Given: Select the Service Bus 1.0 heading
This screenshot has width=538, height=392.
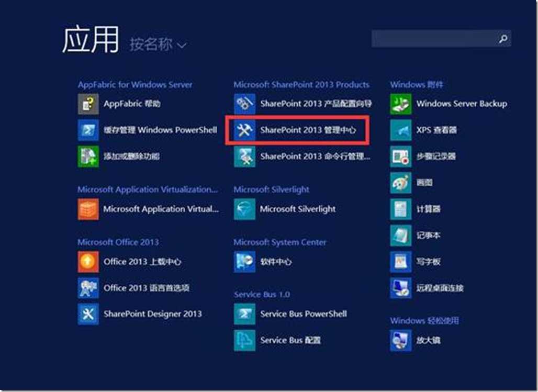Looking at the screenshot, I should 262,295.
